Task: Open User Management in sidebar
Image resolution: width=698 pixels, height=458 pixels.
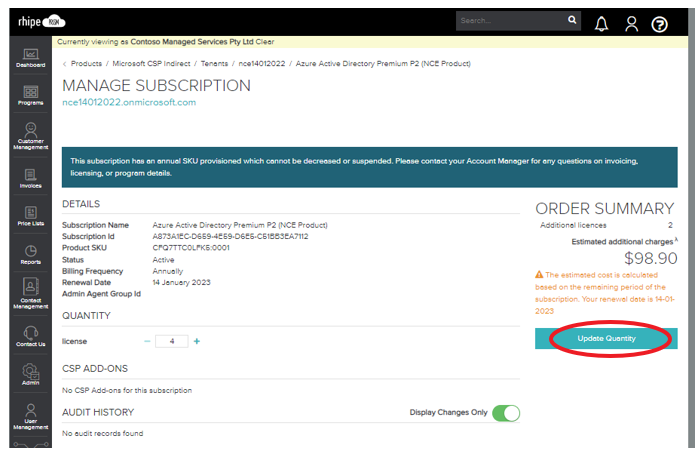Action: pyautogui.click(x=30, y=417)
